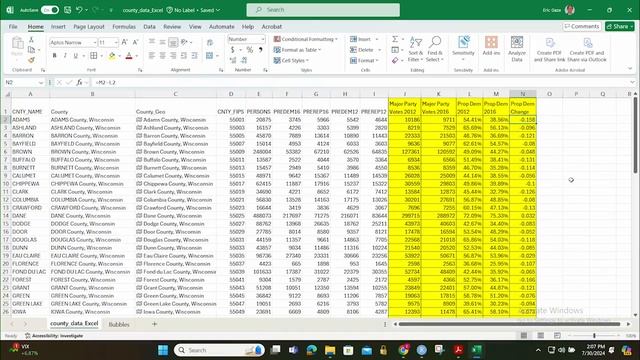Increase decimal places shown
The height and width of the screenshot is (360, 640).
coord(233,60)
